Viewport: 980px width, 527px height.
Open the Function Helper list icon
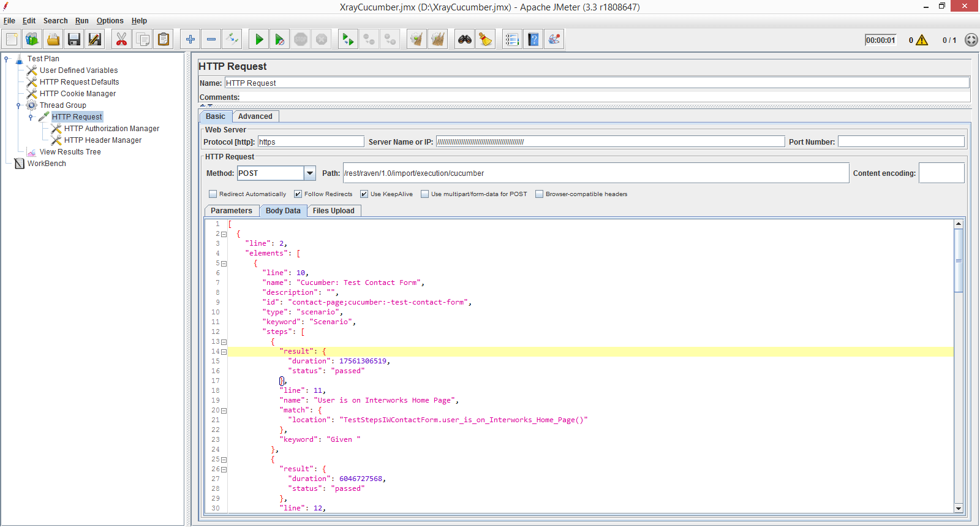[513, 39]
